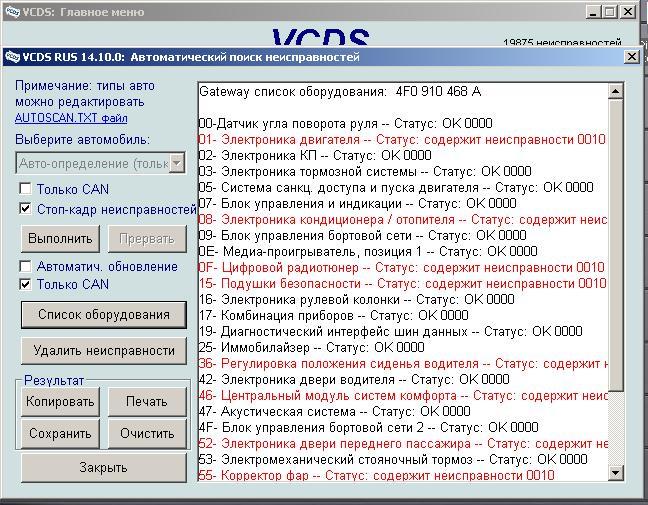Screen dimensions: 648x505
Task: Minimize the VCDS Главное меню window
Action: (591, 12)
